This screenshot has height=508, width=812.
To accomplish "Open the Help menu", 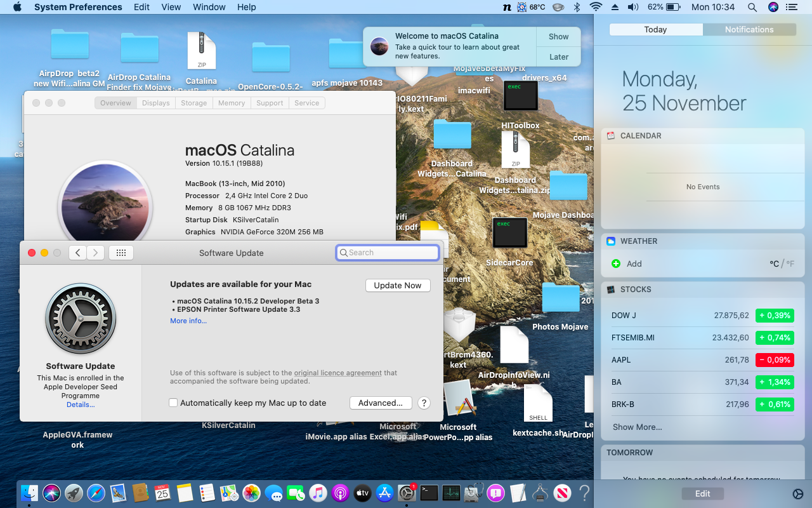I will click(x=247, y=7).
